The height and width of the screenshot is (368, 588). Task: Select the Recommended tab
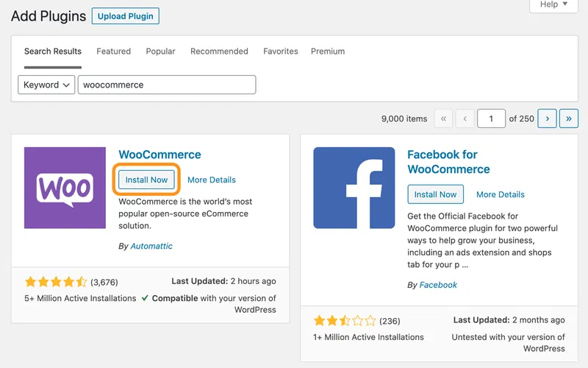[219, 52]
